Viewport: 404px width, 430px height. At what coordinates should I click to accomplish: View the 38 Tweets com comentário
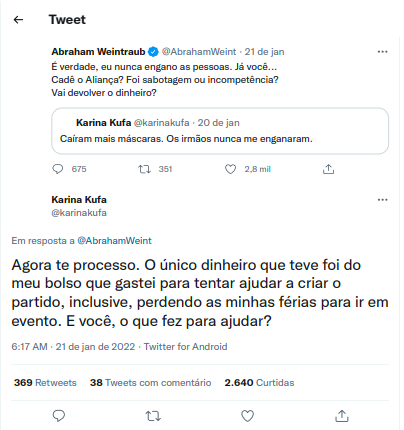(150, 383)
